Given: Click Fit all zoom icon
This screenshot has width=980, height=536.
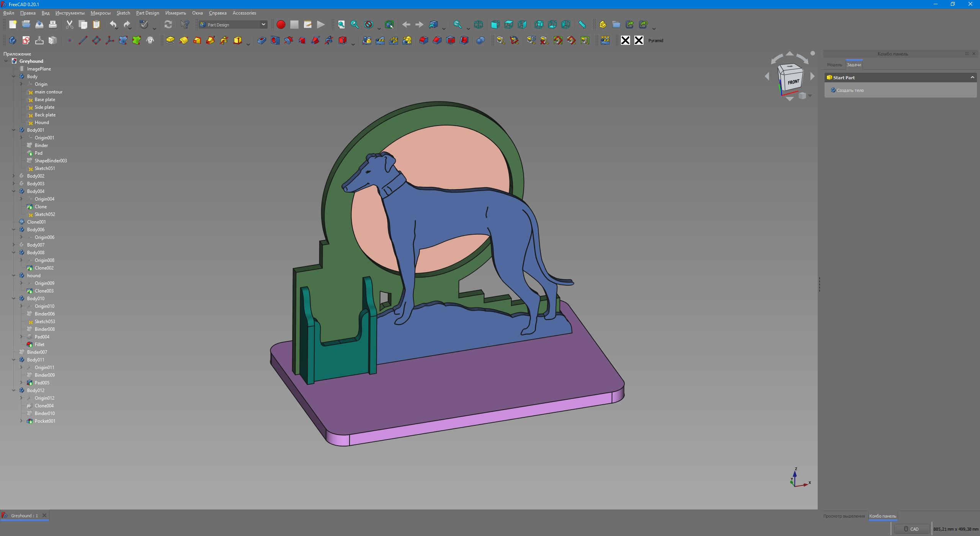Looking at the screenshot, I should click(341, 25).
